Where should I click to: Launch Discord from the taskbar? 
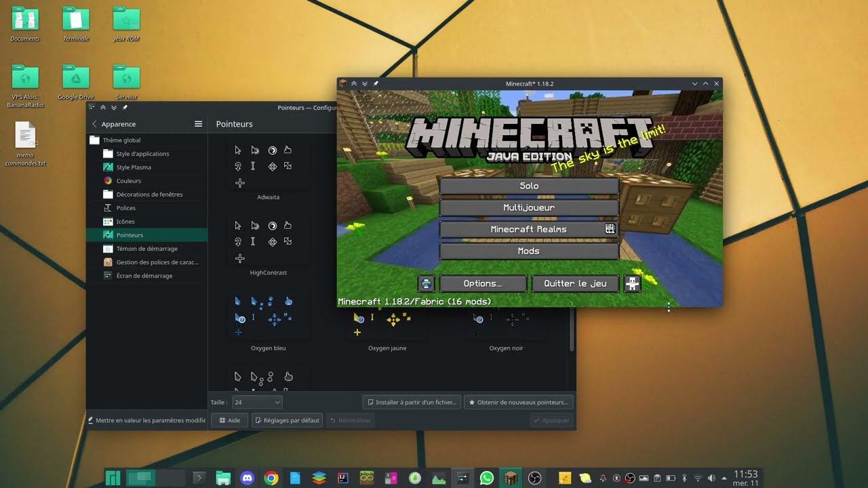pos(247,479)
